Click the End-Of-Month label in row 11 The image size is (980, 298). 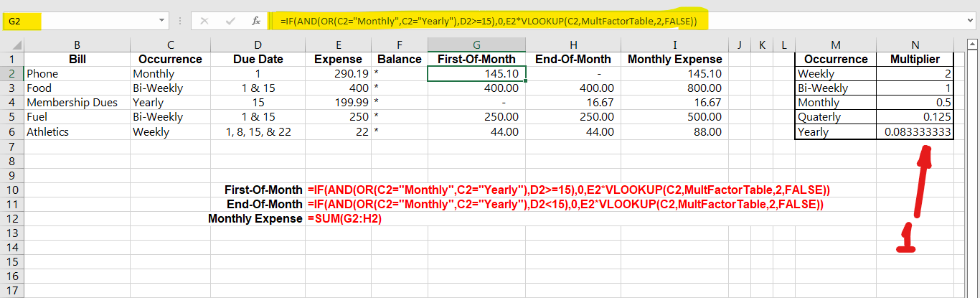[x=263, y=205]
